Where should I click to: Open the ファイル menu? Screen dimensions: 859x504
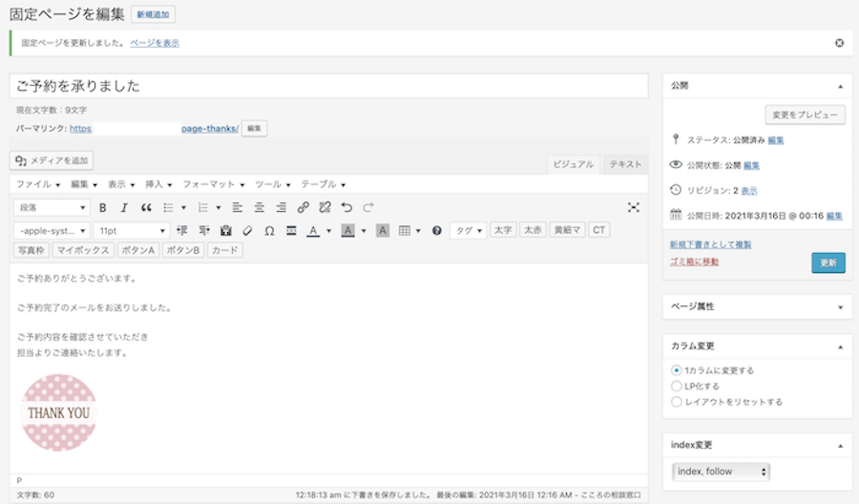(38, 184)
